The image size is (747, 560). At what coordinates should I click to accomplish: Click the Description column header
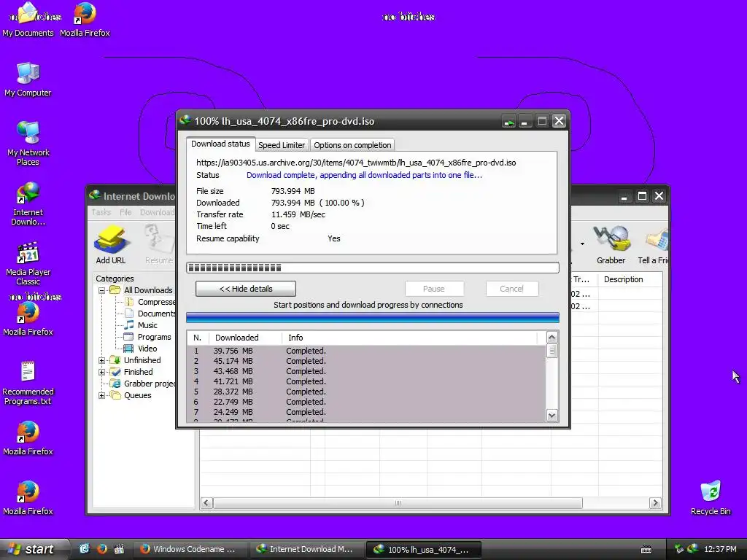(x=630, y=279)
